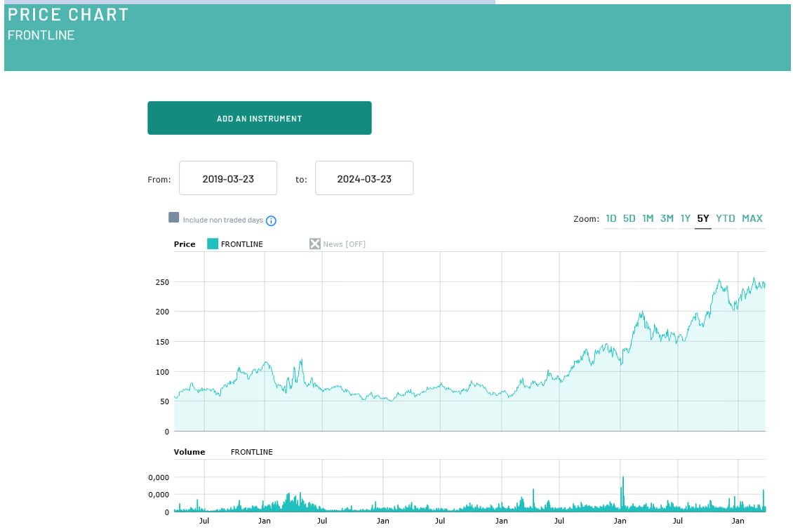This screenshot has height=532, width=793.
Task: Select the 5D zoom range
Action: click(x=629, y=218)
